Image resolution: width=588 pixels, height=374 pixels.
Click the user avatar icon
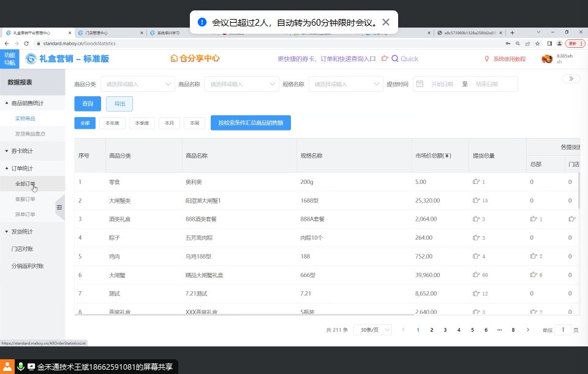click(x=547, y=59)
